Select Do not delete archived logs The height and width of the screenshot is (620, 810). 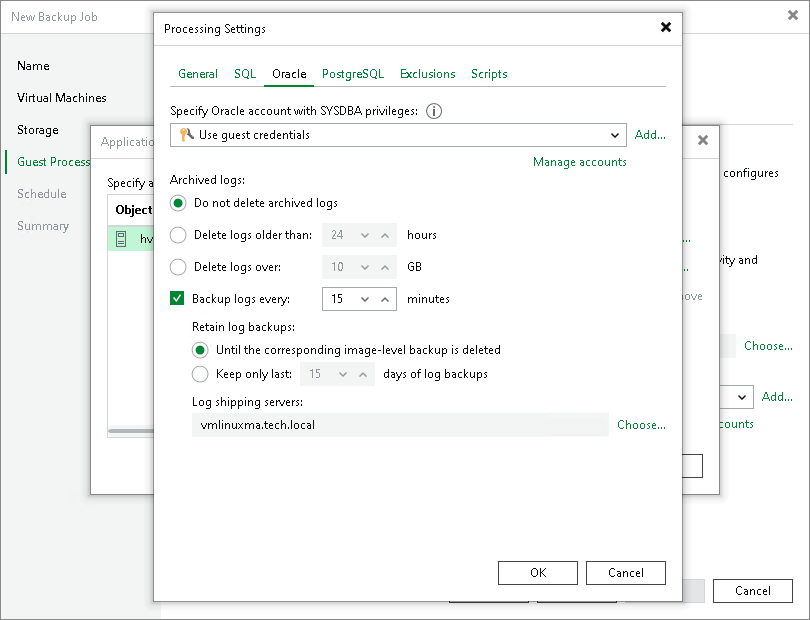coord(178,203)
